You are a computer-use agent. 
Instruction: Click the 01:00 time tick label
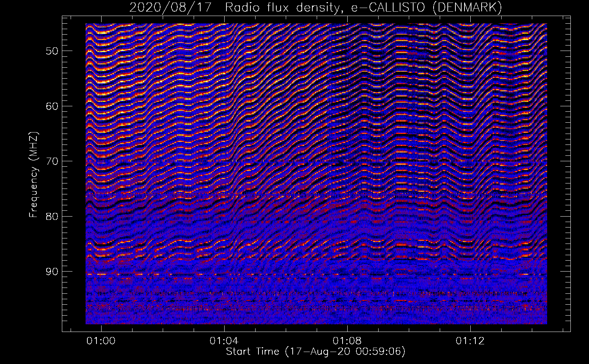click(101, 341)
